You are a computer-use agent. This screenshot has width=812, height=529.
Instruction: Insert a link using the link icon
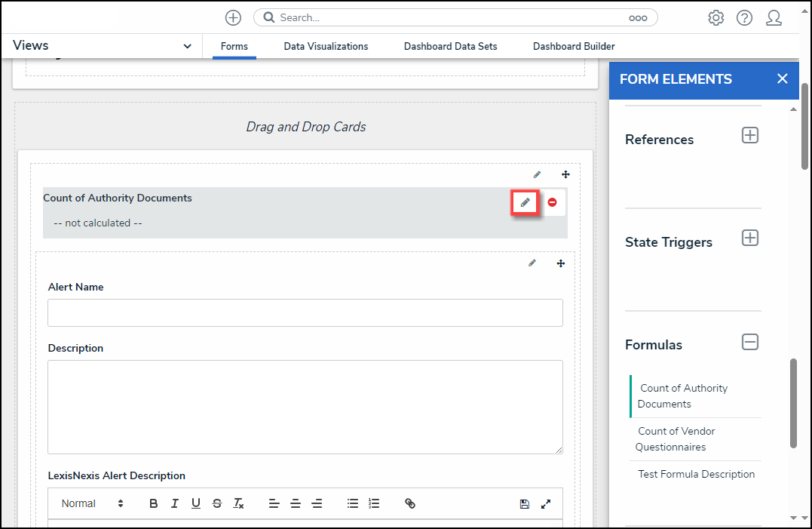click(x=410, y=503)
